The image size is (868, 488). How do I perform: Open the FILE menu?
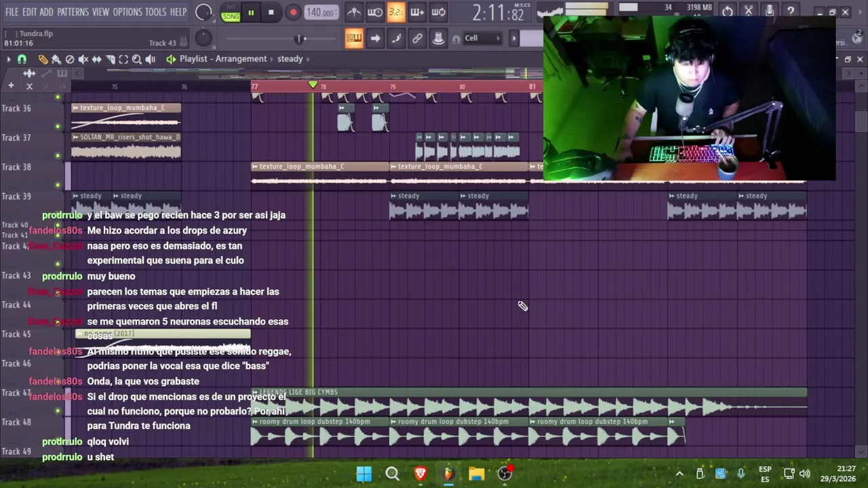12,12
